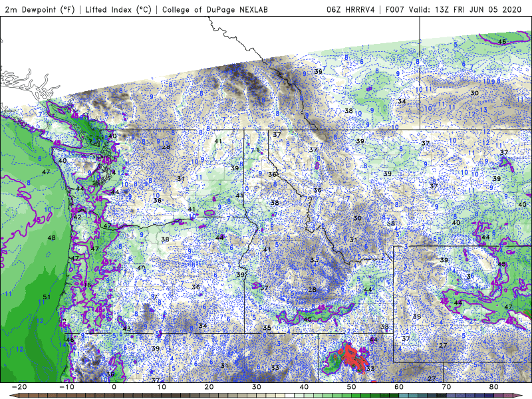The height and width of the screenshot is (399, 532).
Task: Click the '10' color scale label
Action: [x=162, y=387]
